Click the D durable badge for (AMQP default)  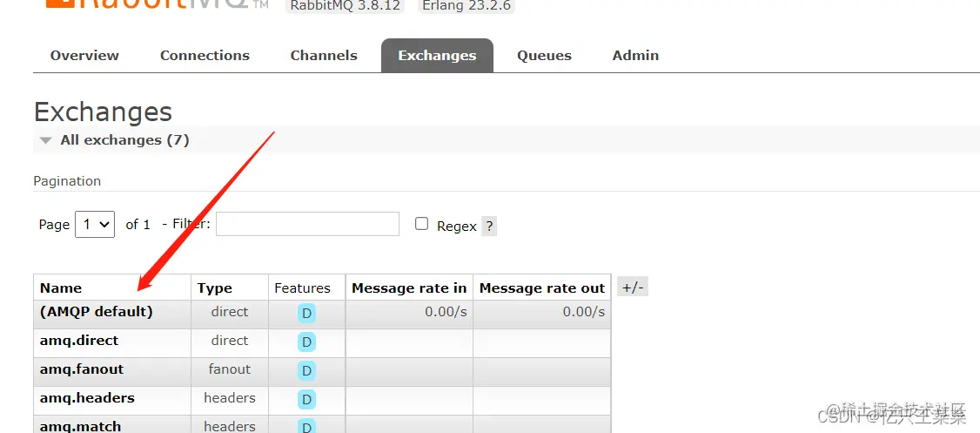click(x=306, y=313)
